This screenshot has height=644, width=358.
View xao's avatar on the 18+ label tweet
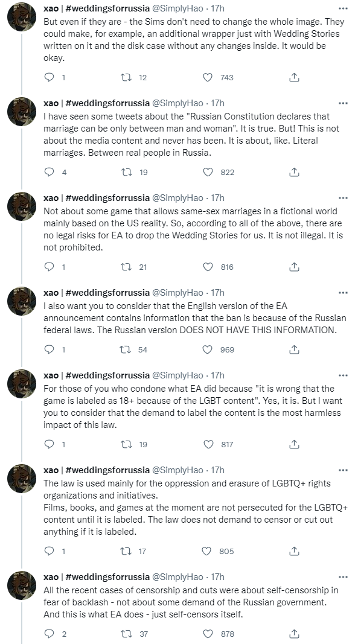pyautogui.click(x=22, y=384)
